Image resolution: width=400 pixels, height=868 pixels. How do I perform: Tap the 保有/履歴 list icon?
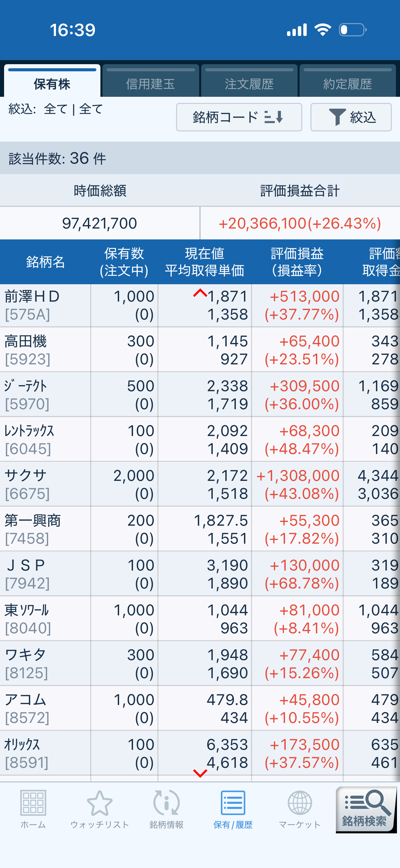(x=233, y=803)
